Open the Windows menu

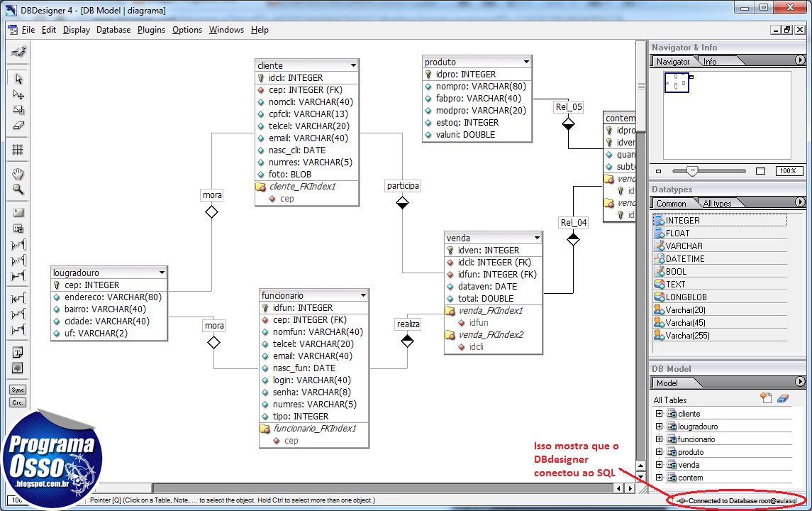coord(226,30)
